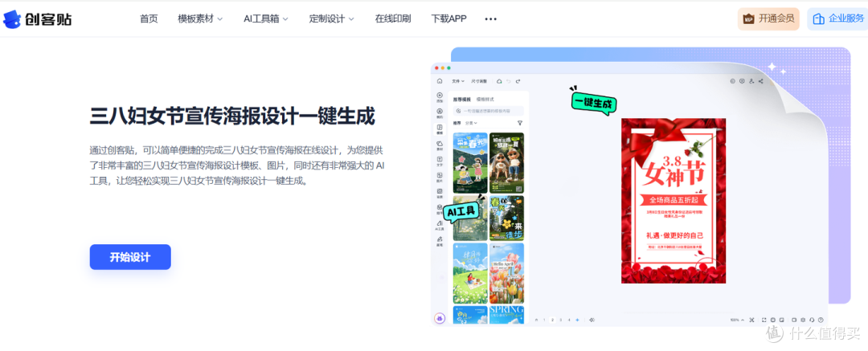The height and width of the screenshot is (351, 868).
Task: Open the 图片 sidebar tool
Action: point(440,178)
